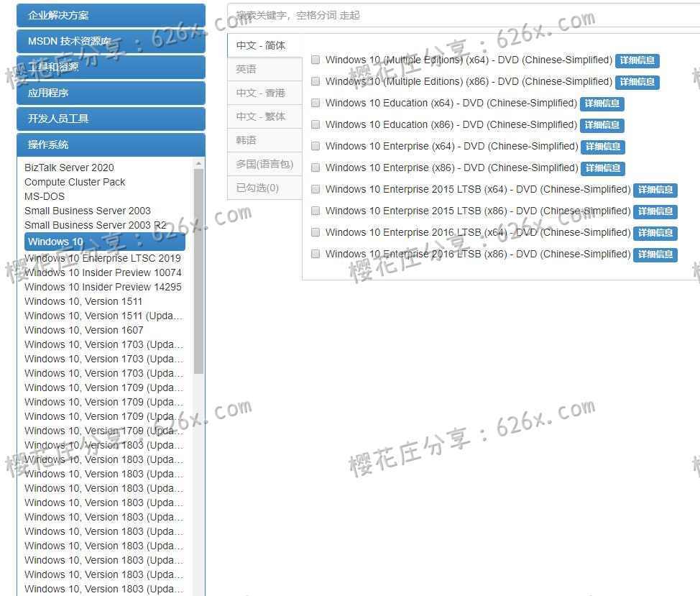
Task: Select Windows 10 Insider Preview 10074
Action: click(103, 272)
